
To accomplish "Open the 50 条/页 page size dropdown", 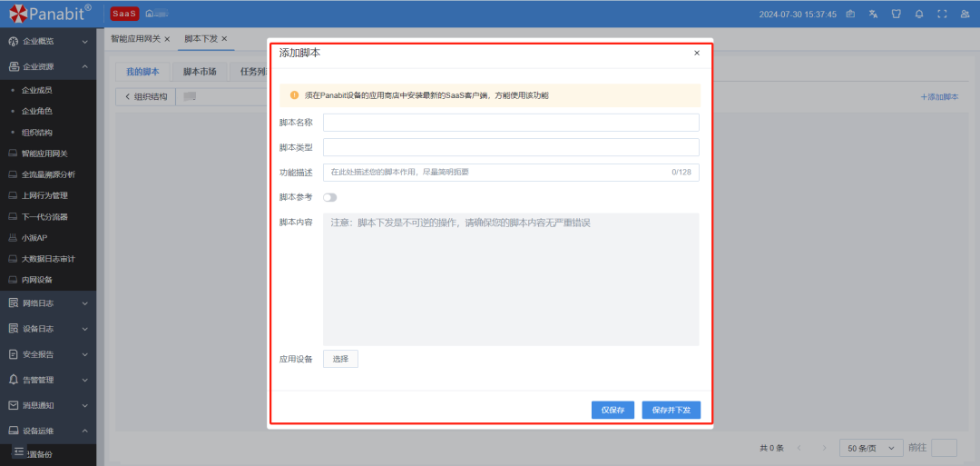I will (x=871, y=448).
